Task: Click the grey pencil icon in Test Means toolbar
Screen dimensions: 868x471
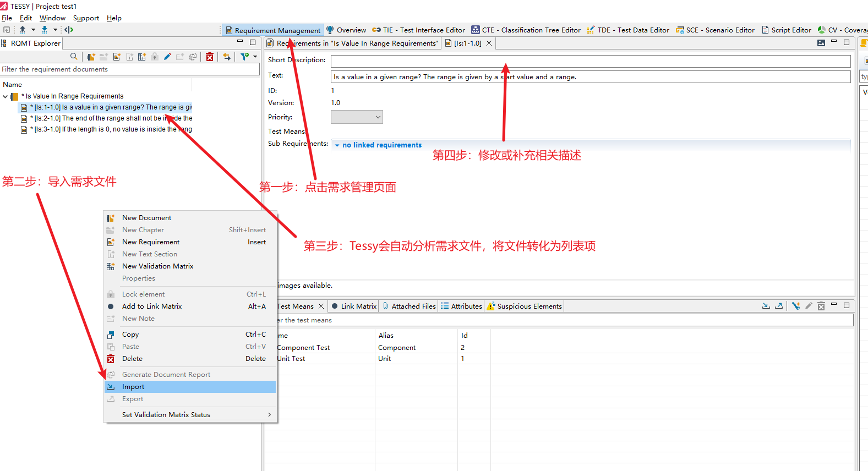Action: coord(809,306)
